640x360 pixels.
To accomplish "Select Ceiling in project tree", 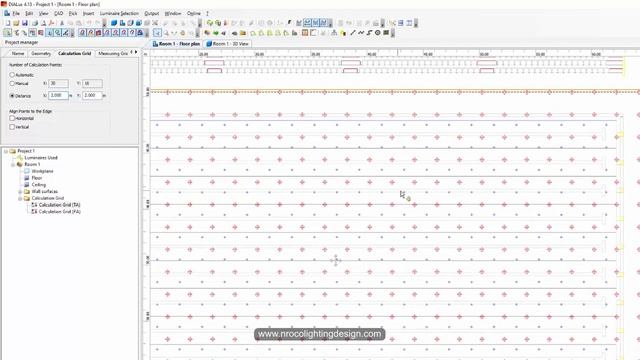I will pyautogui.click(x=38, y=185).
